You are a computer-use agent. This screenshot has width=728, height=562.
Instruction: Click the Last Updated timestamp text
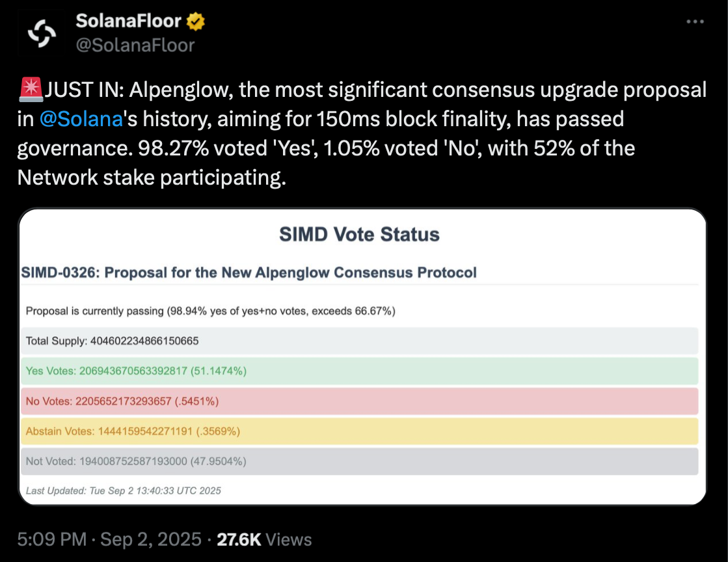(x=124, y=490)
